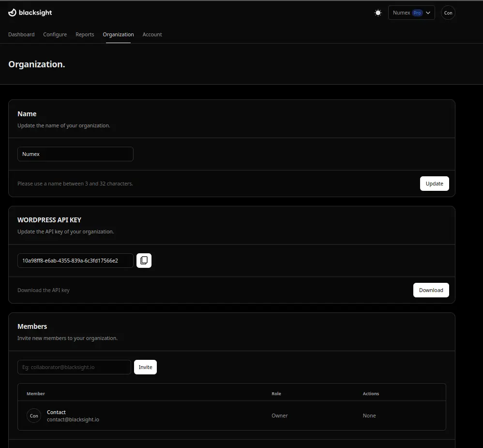
Task: Download the API key
Action: click(x=431, y=290)
